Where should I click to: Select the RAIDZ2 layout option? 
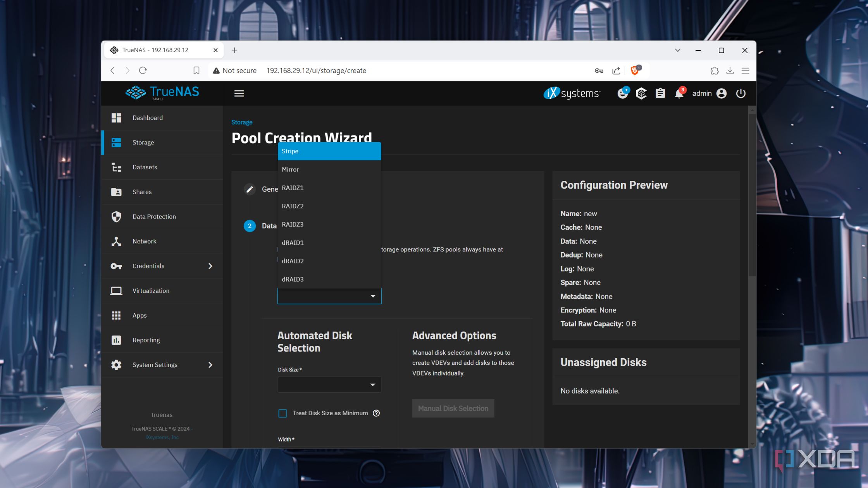tap(293, 206)
